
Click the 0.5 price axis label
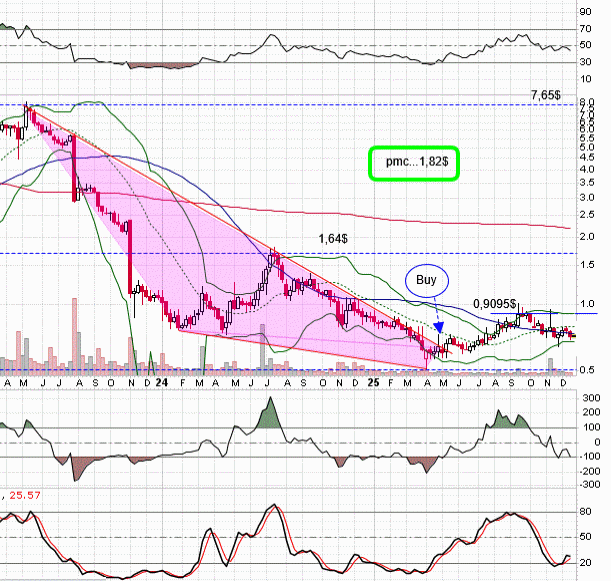point(591,370)
